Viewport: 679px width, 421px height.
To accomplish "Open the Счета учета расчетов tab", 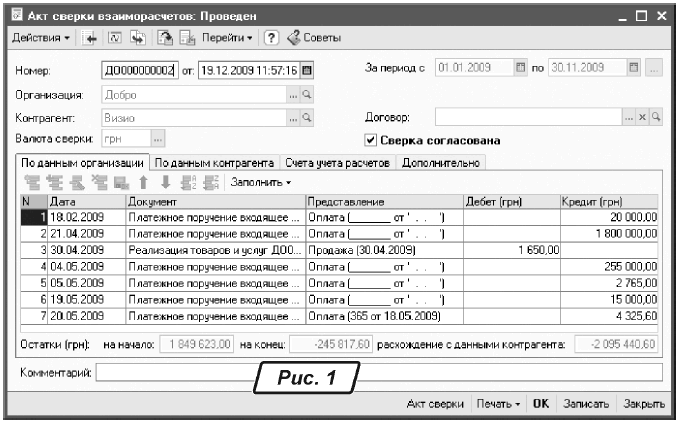I will click(337, 161).
